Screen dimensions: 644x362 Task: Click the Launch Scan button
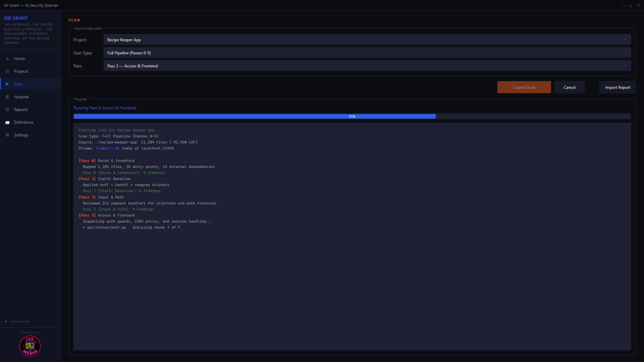524,87
